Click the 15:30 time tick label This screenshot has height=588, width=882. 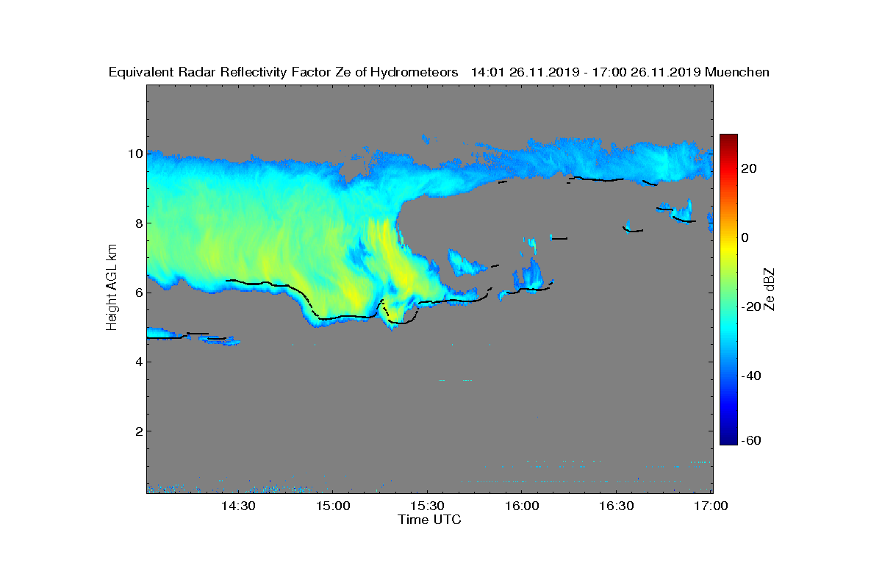click(x=427, y=506)
